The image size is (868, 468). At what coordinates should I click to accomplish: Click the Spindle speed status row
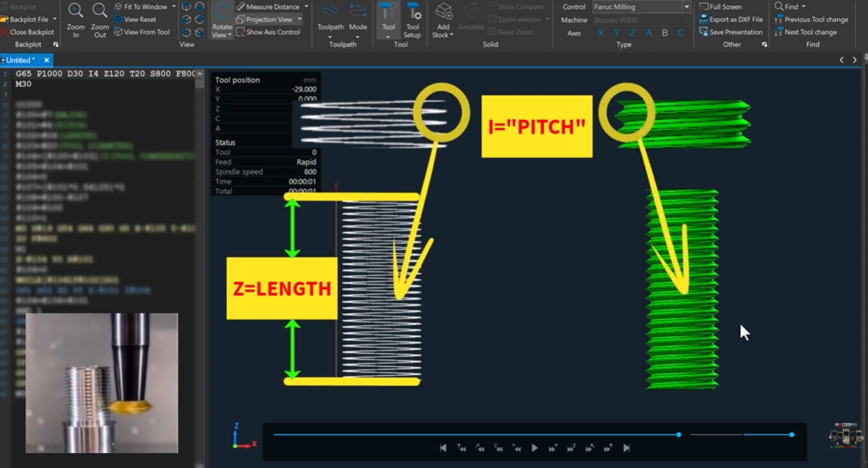[x=266, y=171]
